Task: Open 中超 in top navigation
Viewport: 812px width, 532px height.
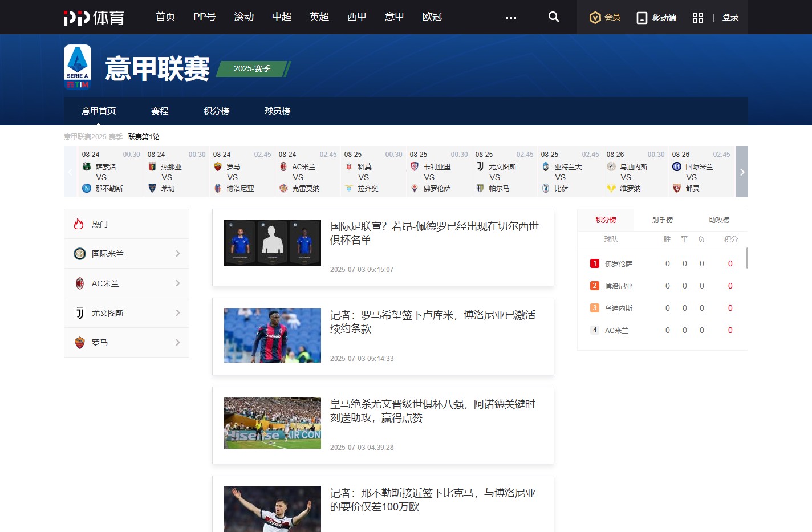Action: (x=282, y=17)
